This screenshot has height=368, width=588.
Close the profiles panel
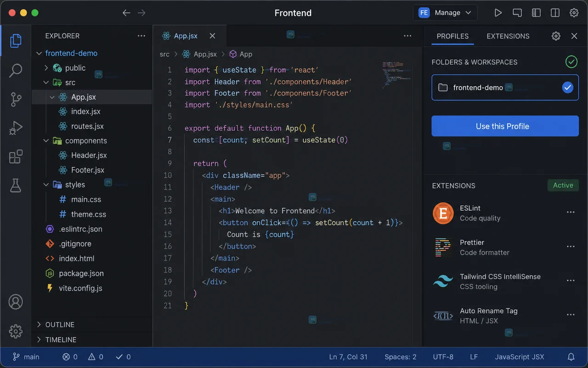click(574, 36)
